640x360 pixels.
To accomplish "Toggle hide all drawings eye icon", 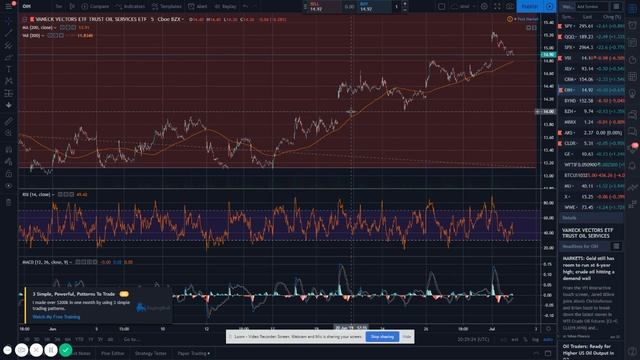I will (9, 186).
